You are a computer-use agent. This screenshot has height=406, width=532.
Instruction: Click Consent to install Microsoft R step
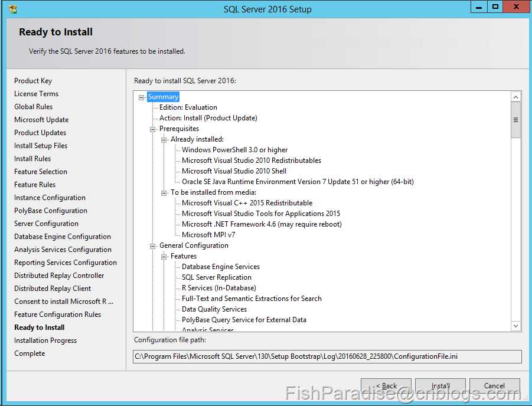tap(64, 301)
